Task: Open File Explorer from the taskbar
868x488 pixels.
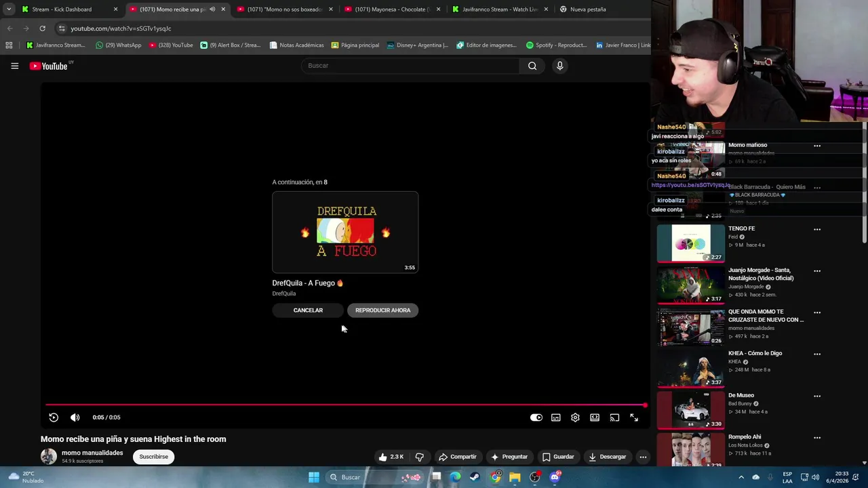Action: click(515, 477)
